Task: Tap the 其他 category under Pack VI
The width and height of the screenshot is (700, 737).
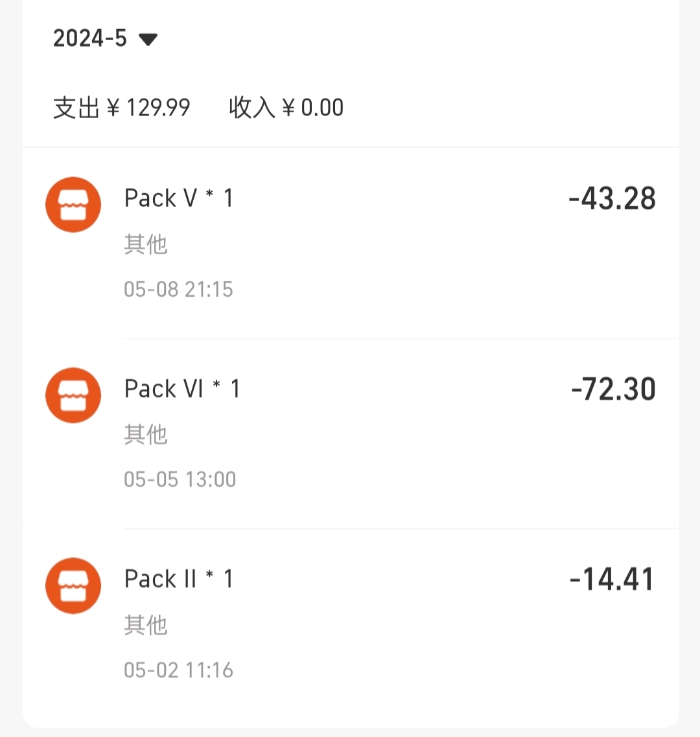Action: pyautogui.click(x=146, y=434)
